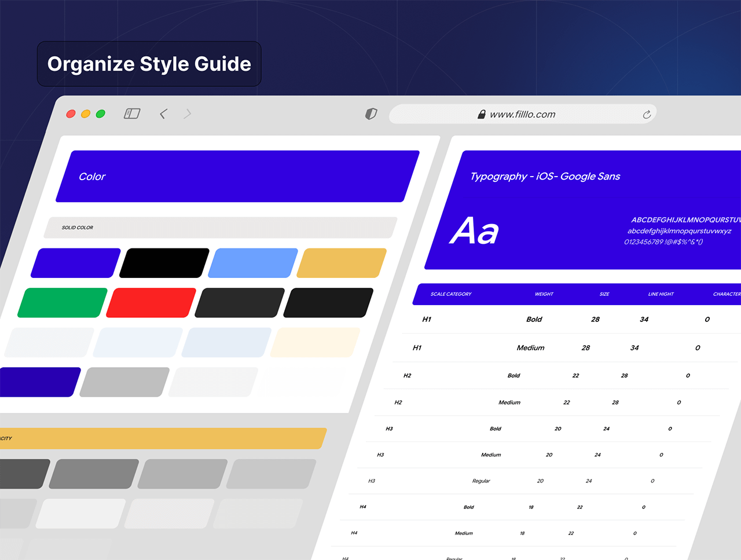Click the back navigation arrow
This screenshot has width=741, height=560.
click(x=163, y=114)
